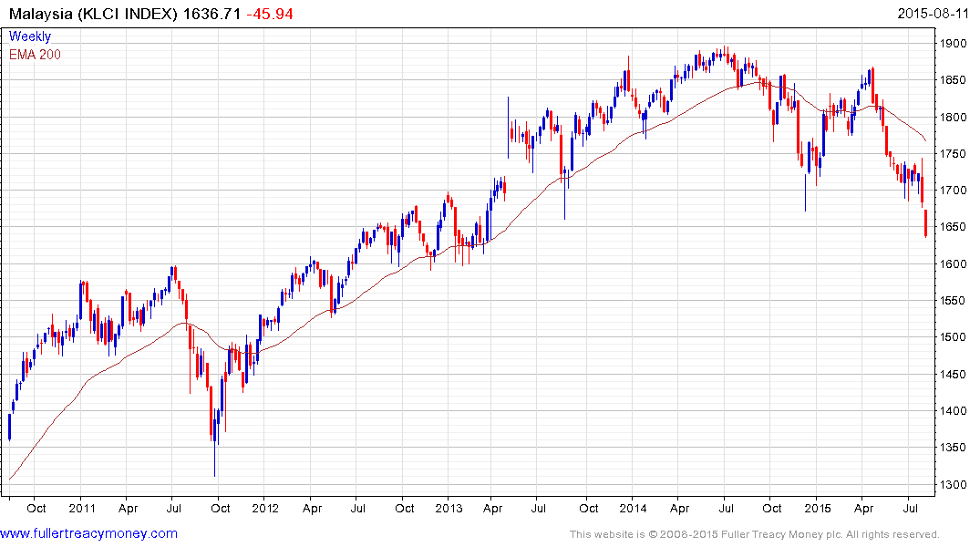This screenshot has width=980, height=547.
Task: Click the '2014' time axis label
Action: point(633,508)
